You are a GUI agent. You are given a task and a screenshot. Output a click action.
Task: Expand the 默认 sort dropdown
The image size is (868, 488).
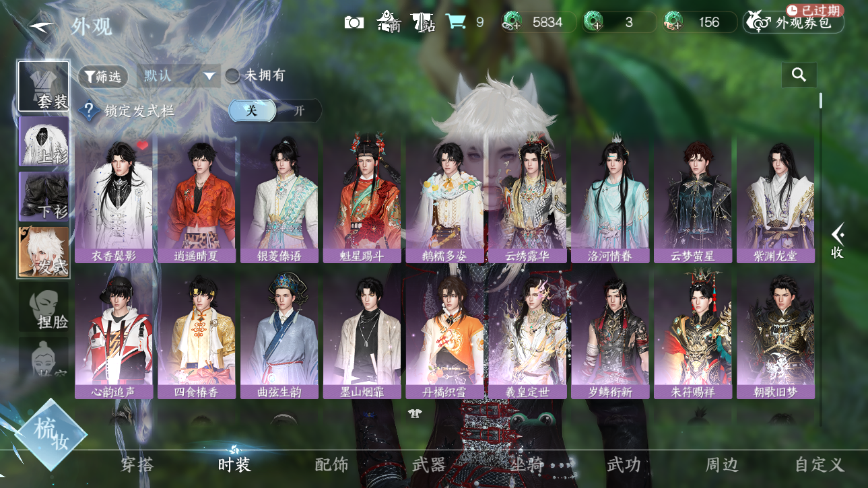click(x=179, y=76)
